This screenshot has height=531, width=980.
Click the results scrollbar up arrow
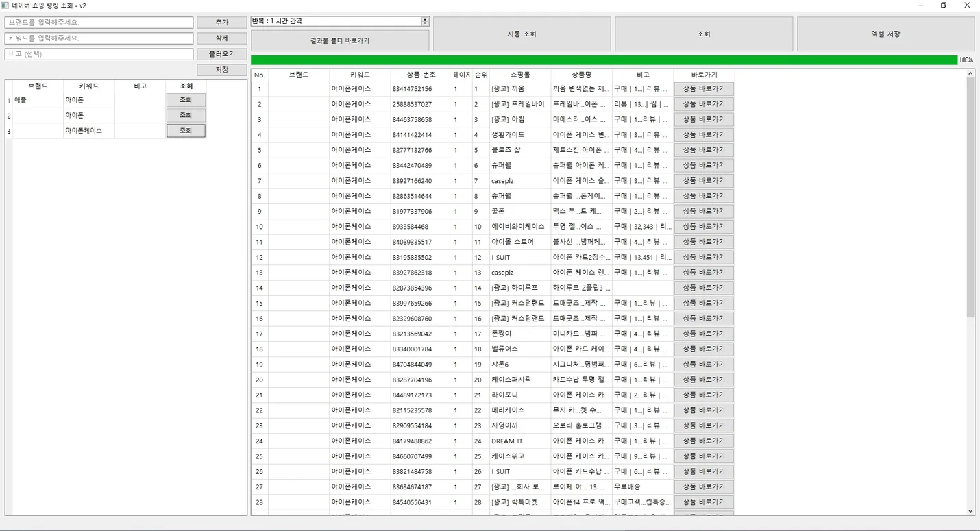click(970, 73)
